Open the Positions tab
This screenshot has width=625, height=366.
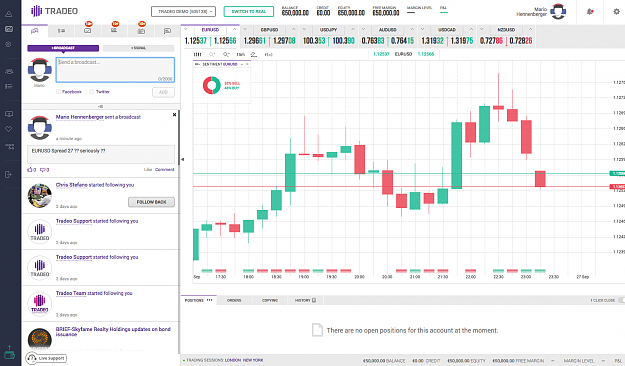point(199,300)
